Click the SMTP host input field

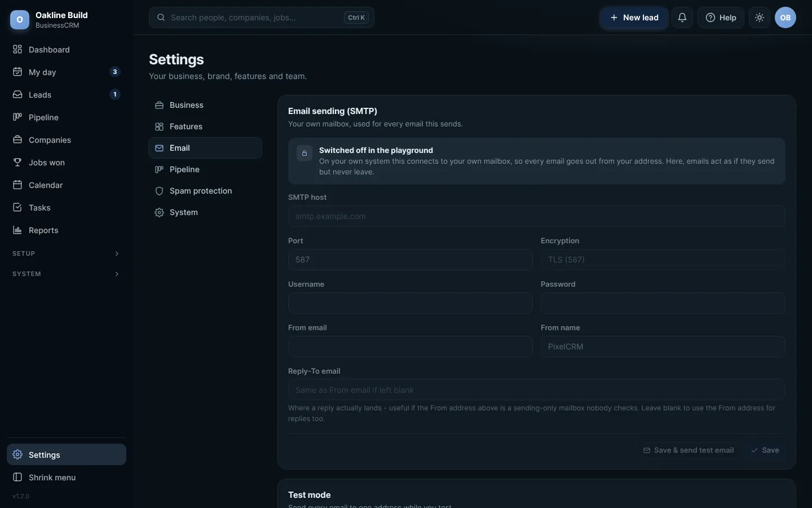tap(537, 216)
